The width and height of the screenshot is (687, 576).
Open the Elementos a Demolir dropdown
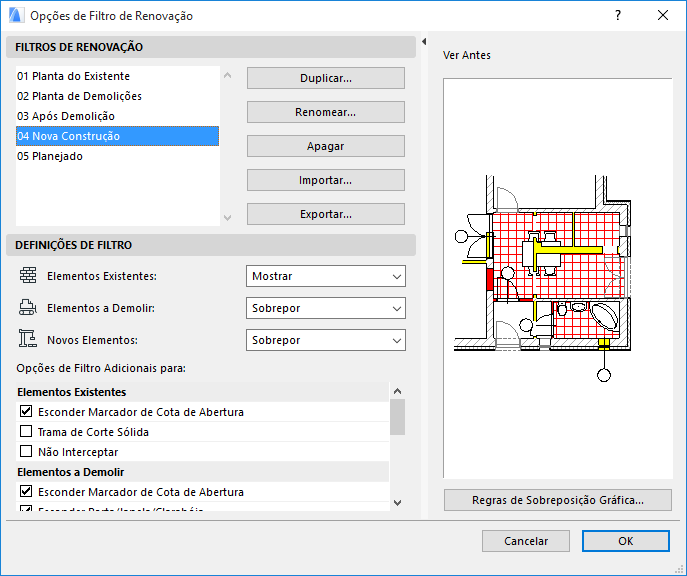(325, 308)
